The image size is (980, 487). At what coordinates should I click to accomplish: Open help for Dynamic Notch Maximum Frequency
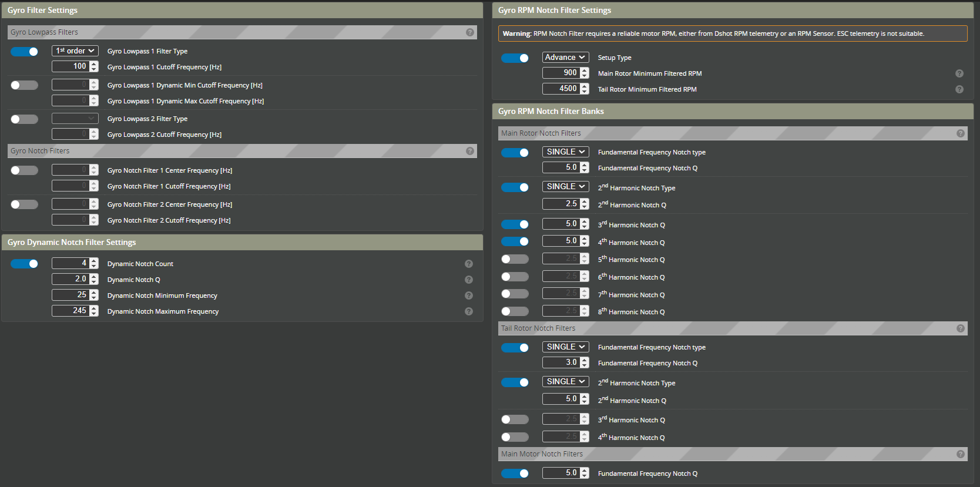point(468,311)
